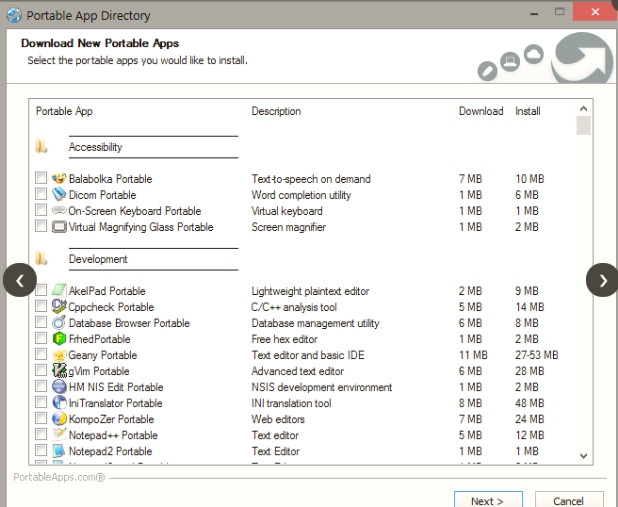Click 'C/C++ analysis tool' description
The width and height of the screenshot is (618, 507).
click(x=294, y=307)
